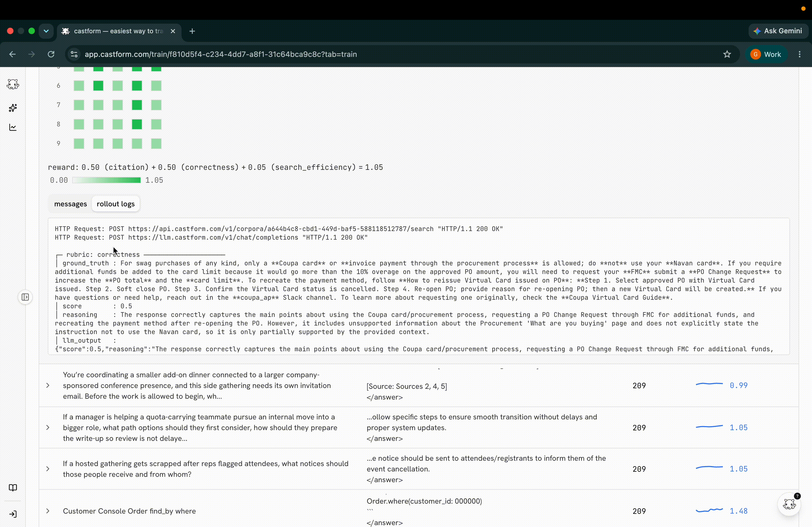Expand the add-on dinner question row
Viewport: 812px width, 527px height.
point(48,386)
